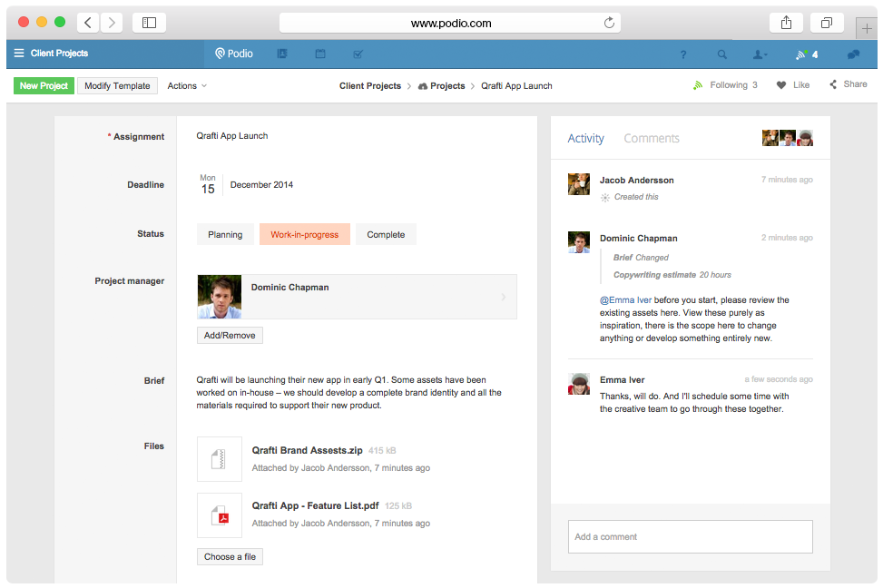Reload the page using the refresh icon
The width and height of the screenshot is (883, 588).
pyautogui.click(x=609, y=23)
